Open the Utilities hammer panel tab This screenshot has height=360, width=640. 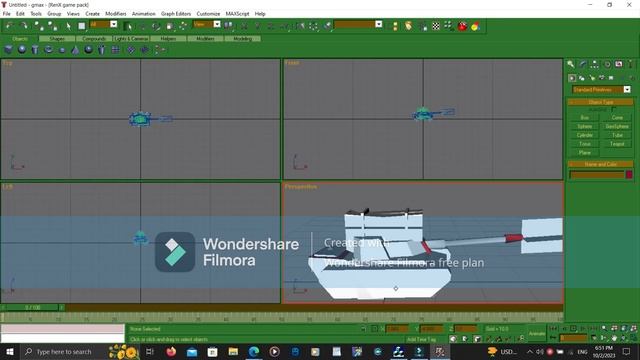point(630,64)
